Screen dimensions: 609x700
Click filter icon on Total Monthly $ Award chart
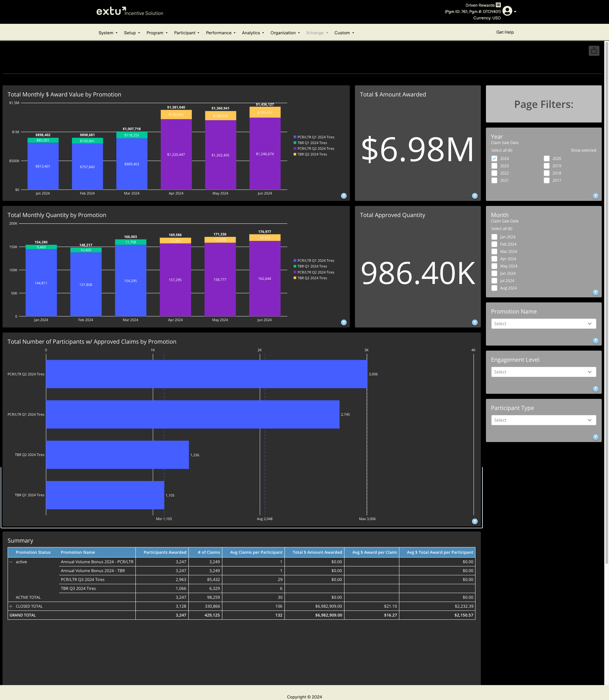click(344, 195)
